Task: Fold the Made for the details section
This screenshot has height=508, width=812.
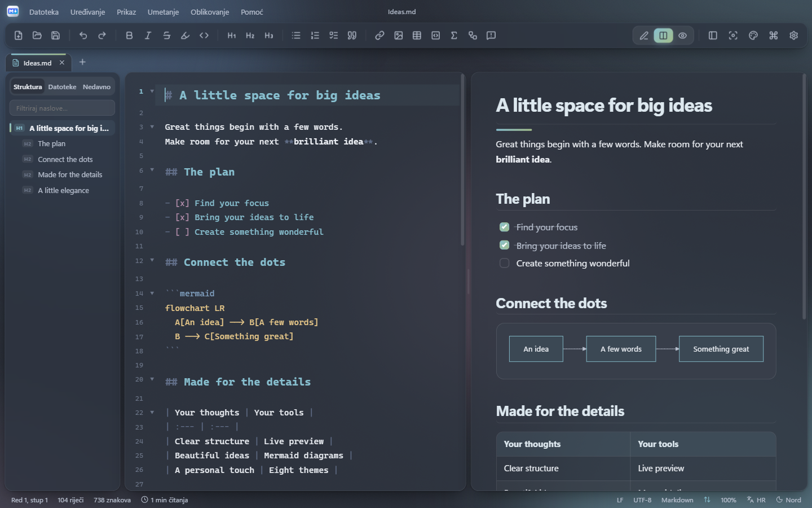Action: pyautogui.click(x=152, y=379)
